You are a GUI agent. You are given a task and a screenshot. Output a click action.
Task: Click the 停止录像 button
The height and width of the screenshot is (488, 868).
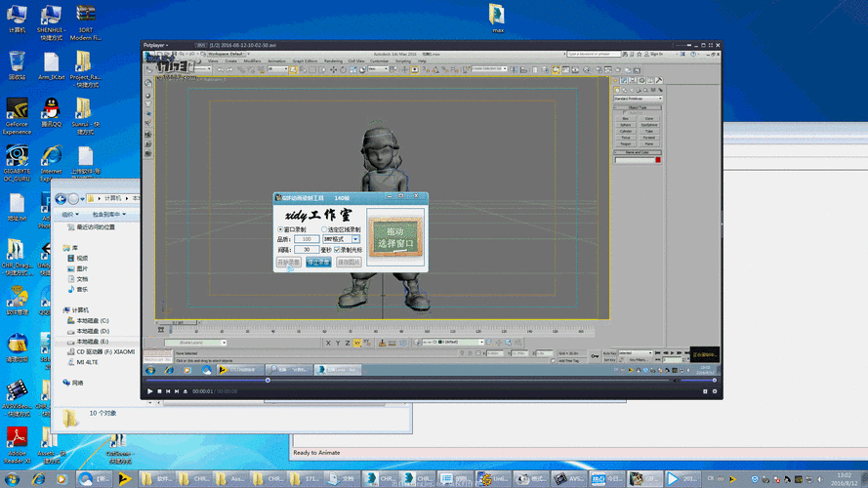[x=318, y=262]
